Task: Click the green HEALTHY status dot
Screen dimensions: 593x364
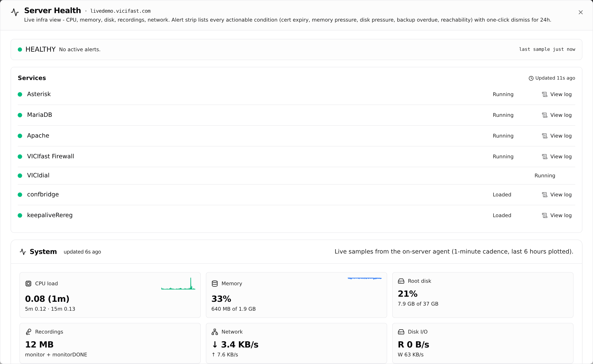Action: [x=20, y=50]
